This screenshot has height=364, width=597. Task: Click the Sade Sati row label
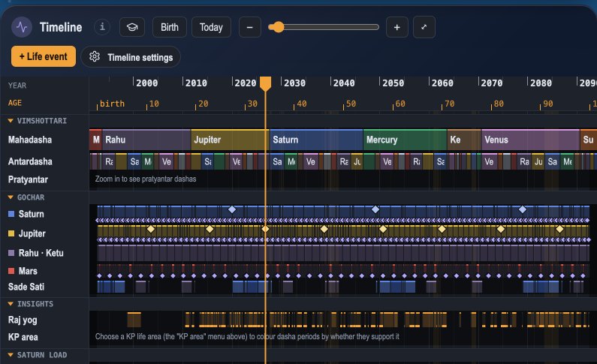coord(26,287)
